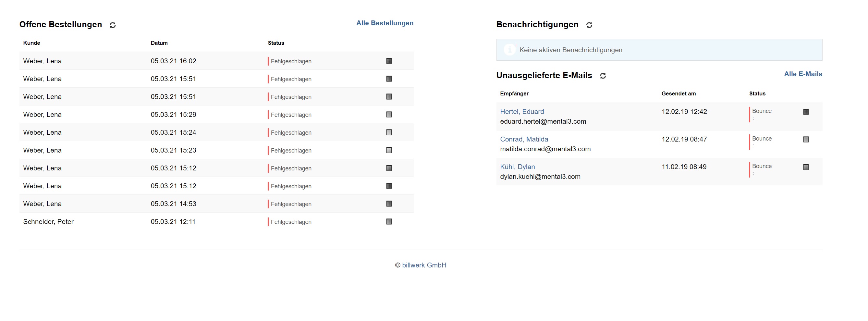Open customer Conrad, Matilda
This screenshot has width=868, height=321.
[524, 139]
